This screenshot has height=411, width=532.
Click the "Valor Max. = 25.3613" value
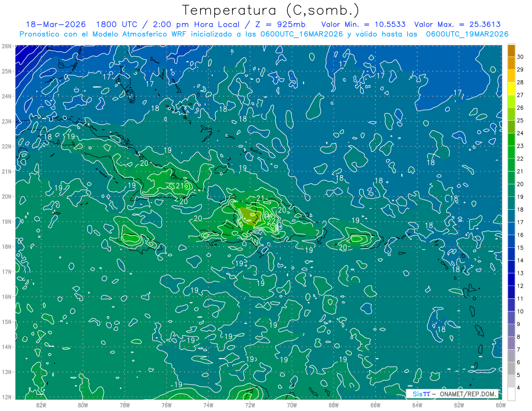click(x=458, y=24)
